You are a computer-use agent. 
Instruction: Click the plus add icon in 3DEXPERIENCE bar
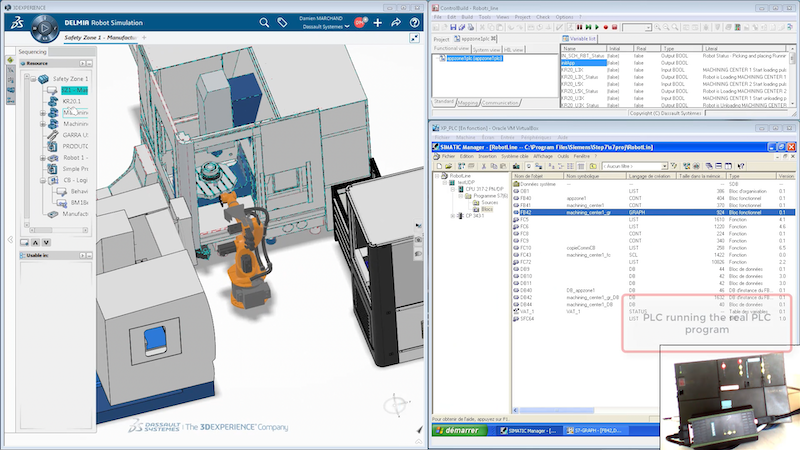[377, 22]
